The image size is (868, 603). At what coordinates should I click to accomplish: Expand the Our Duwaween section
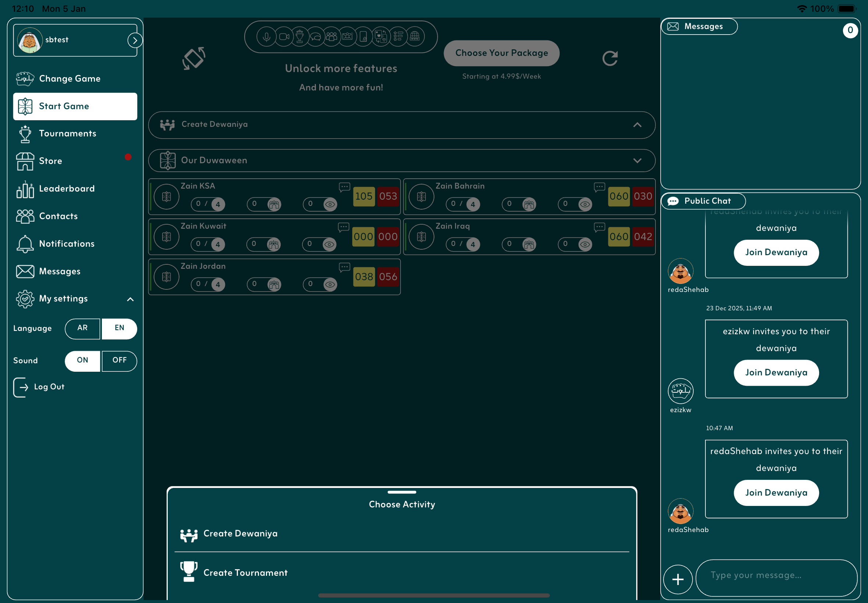pos(637,161)
